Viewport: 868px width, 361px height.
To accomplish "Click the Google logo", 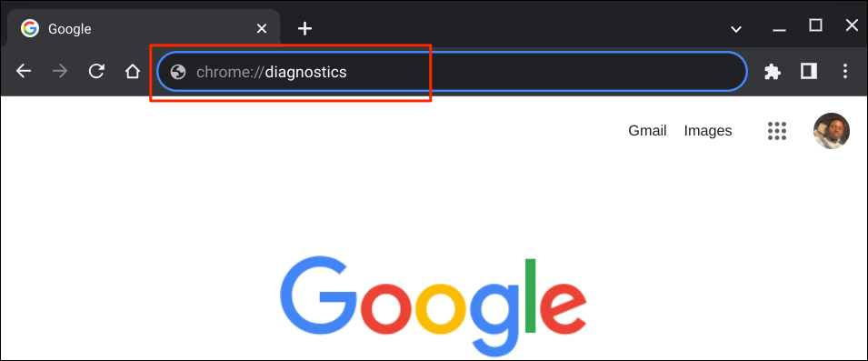I will pos(433,306).
